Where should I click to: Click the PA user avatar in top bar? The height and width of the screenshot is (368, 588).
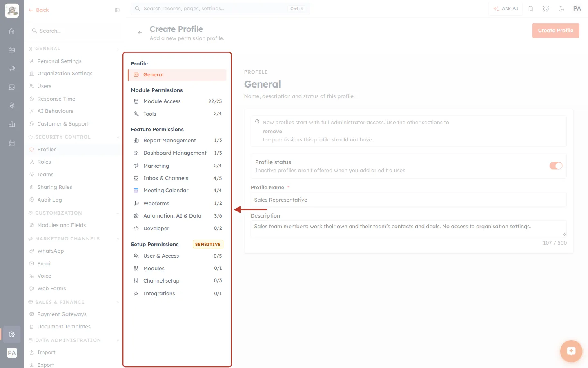(x=577, y=9)
